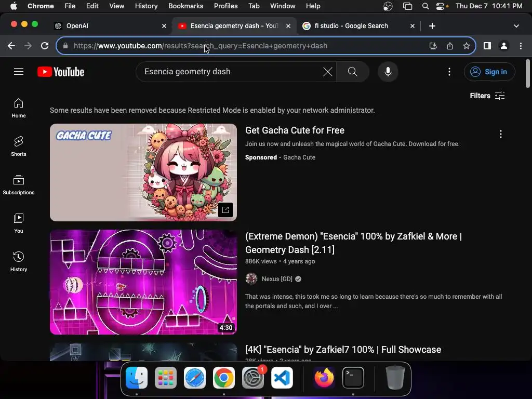View site information via the lock icon

tap(65, 46)
